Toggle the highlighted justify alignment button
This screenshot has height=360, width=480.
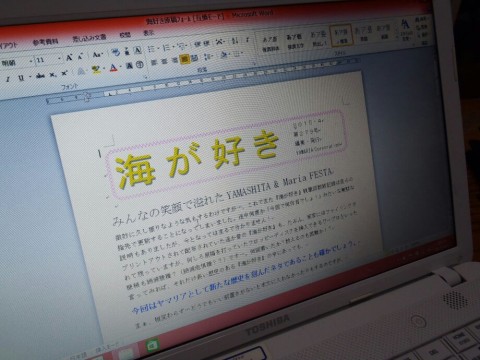(x=184, y=59)
